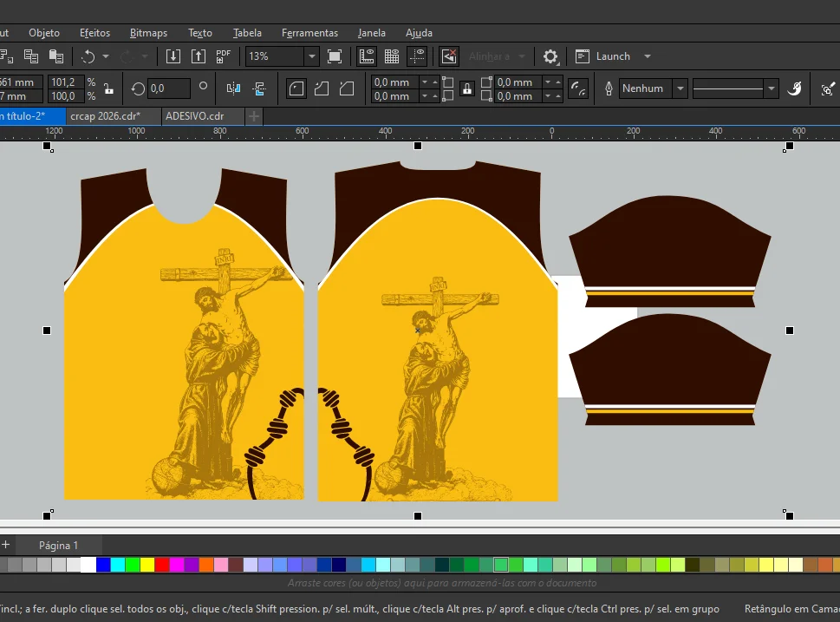Toggle the lock ratio padlock icon
This screenshot has width=840, height=622.
point(108,89)
